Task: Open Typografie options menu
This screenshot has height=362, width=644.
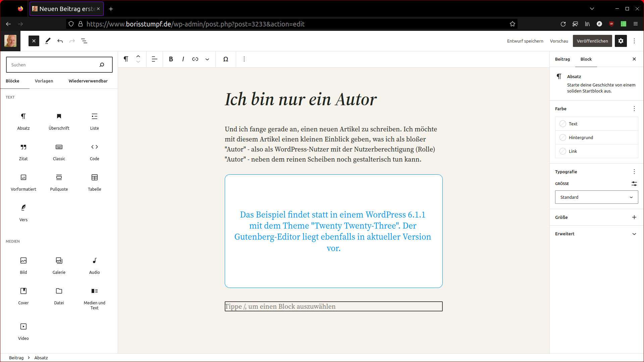Action: 634,172
